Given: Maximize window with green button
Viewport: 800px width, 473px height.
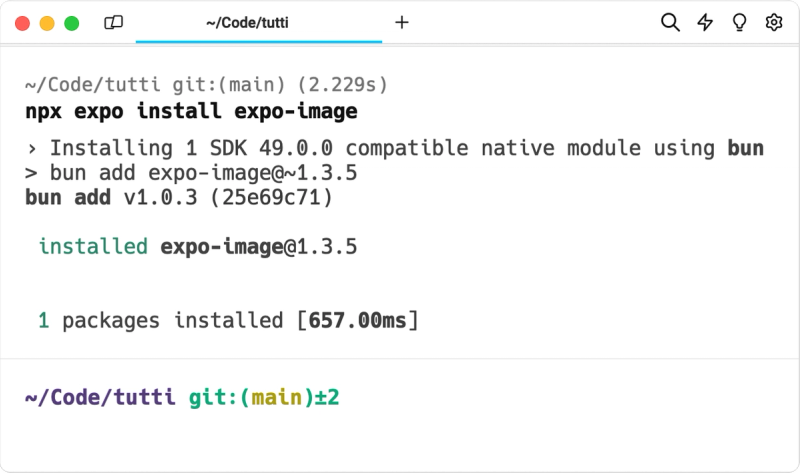Looking at the screenshot, I should [71, 23].
